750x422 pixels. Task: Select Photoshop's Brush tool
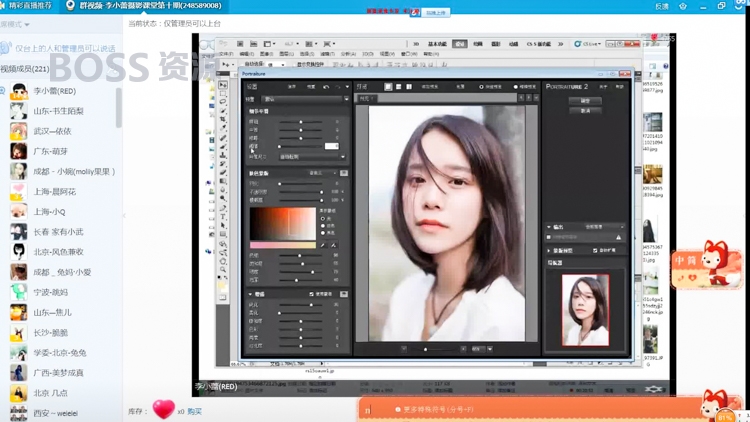pyautogui.click(x=223, y=146)
